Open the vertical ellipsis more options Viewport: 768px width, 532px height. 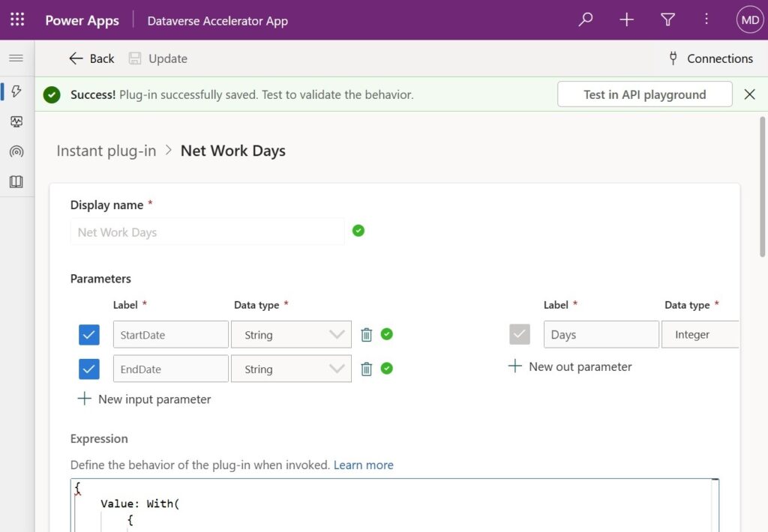[x=706, y=19]
